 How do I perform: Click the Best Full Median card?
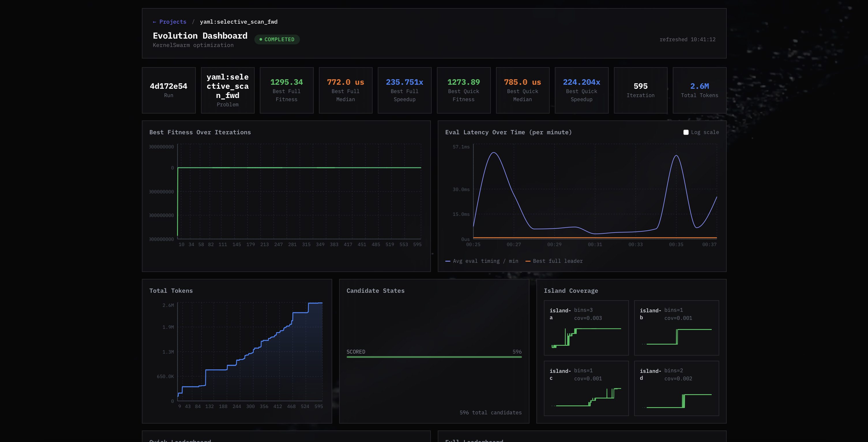pos(345,90)
